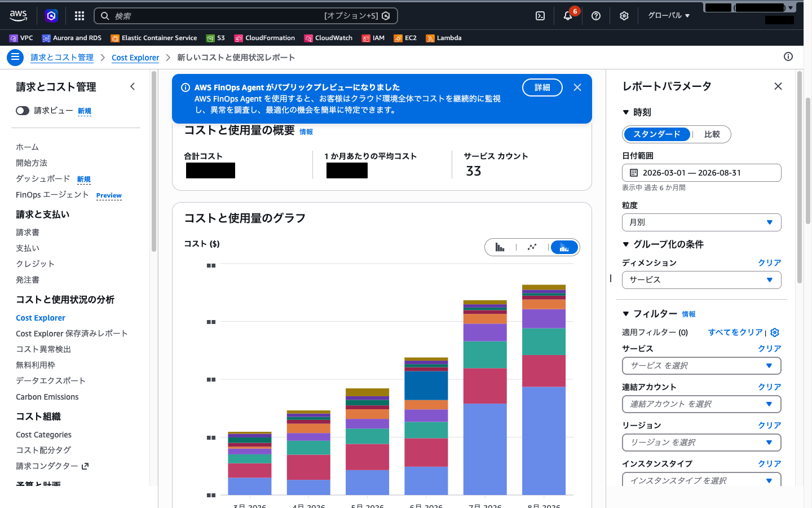Select the スタンダード time mode
812x508 pixels.
coord(657,134)
